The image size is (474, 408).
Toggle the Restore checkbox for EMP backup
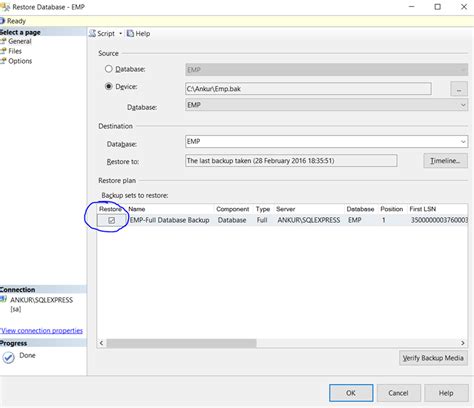pos(112,220)
